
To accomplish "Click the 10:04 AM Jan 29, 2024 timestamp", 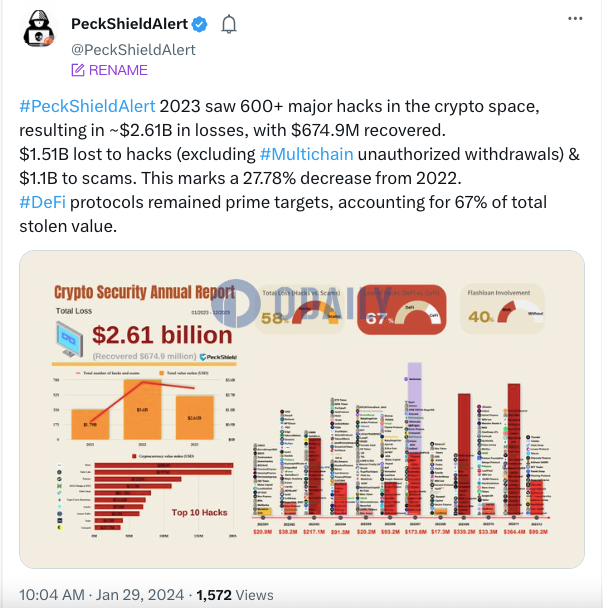I will pyautogui.click(x=102, y=595).
